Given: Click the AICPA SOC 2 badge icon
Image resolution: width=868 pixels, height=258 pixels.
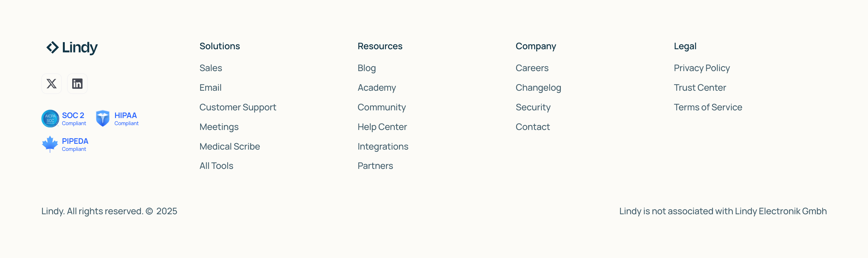Looking at the screenshot, I should coord(50,119).
